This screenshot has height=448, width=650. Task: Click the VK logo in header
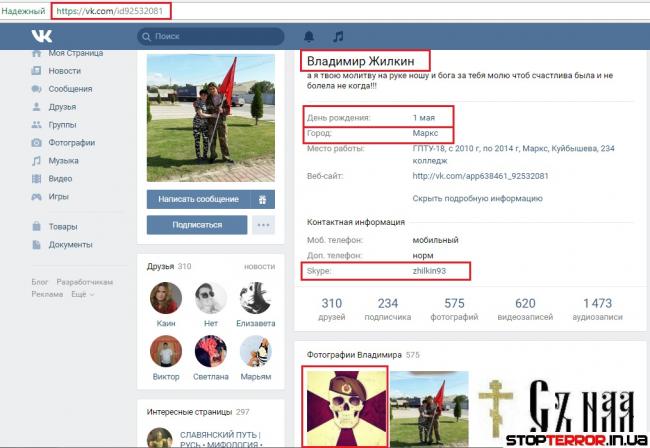(42, 36)
